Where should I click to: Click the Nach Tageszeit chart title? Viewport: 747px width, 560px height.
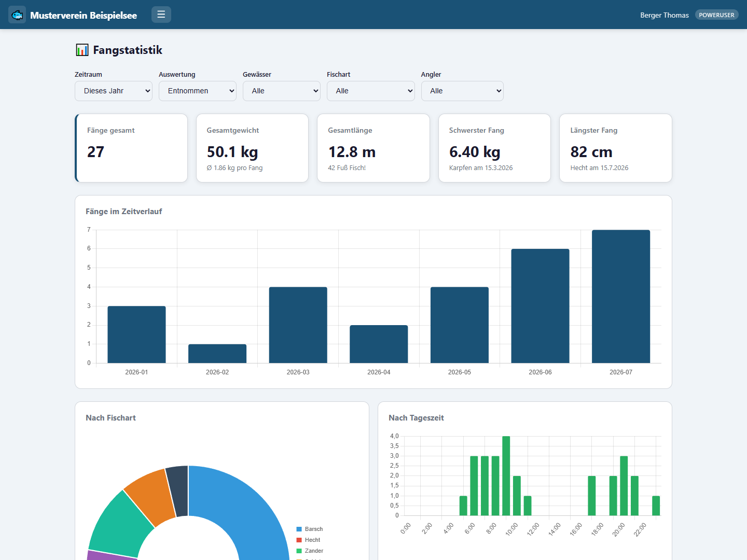tap(416, 418)
